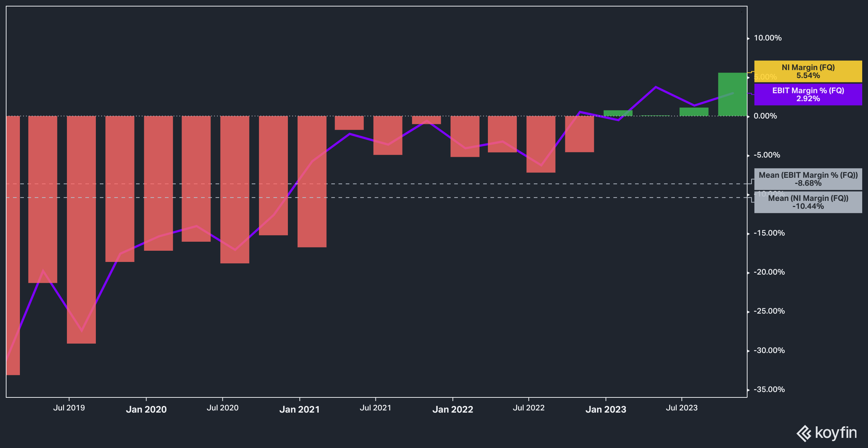Click the yellow NI Margin (FQ) label

[x=808, y=71]
